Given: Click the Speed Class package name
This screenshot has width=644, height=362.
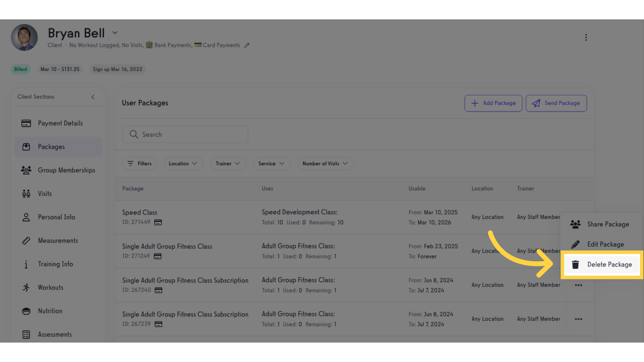Looking at the screenshot, I should [x=140, y=213].
